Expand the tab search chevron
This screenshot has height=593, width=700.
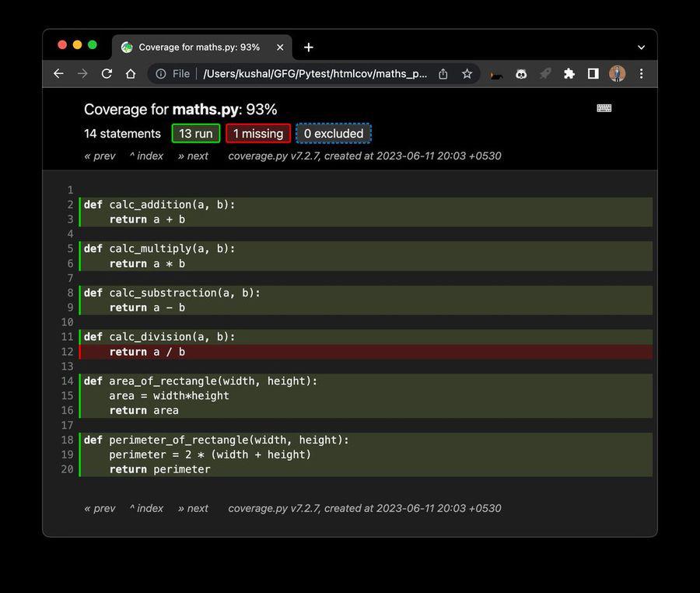(x=641, y=47)
